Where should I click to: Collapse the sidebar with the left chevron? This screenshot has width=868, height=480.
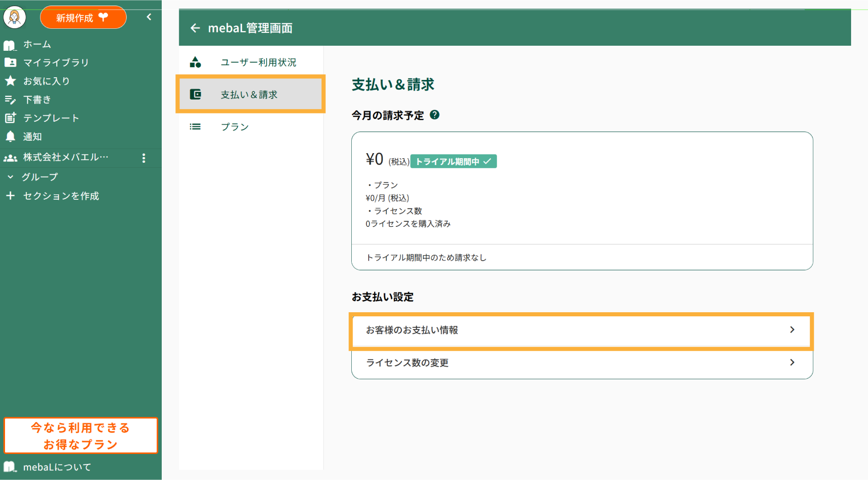149,17
